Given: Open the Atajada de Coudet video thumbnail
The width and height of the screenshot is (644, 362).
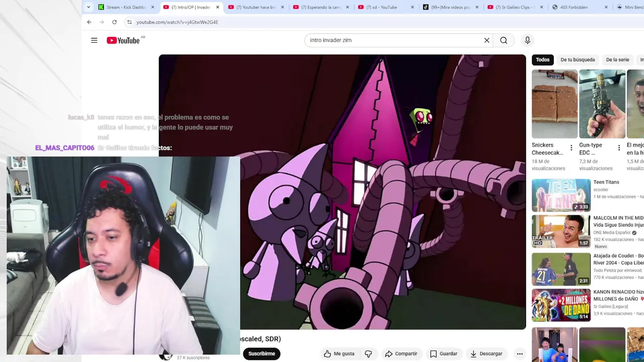Looking at the screenshot, I should click(561, 269).
